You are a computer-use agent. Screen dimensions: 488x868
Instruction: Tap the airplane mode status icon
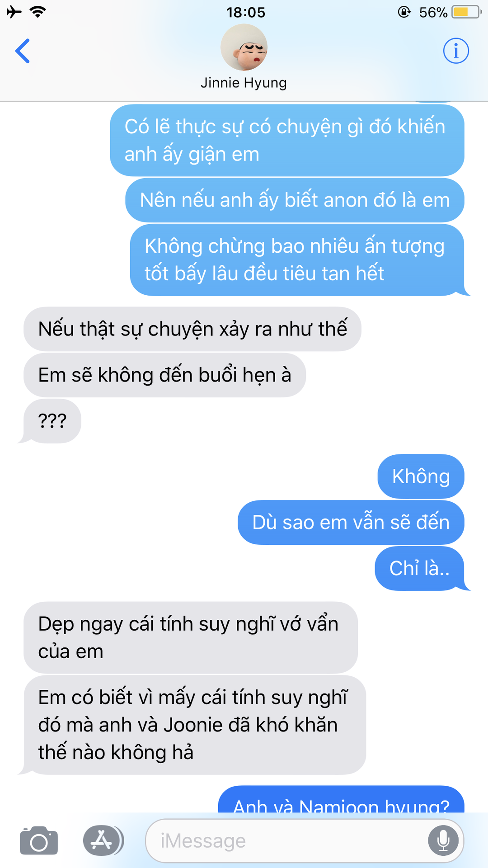pyautogui.click(x=14, y=12)
